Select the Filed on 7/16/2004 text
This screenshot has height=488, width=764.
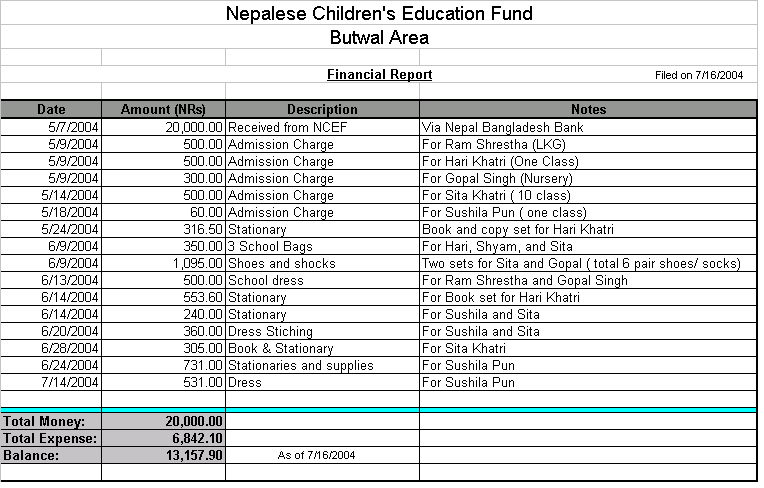click(699, 75)
